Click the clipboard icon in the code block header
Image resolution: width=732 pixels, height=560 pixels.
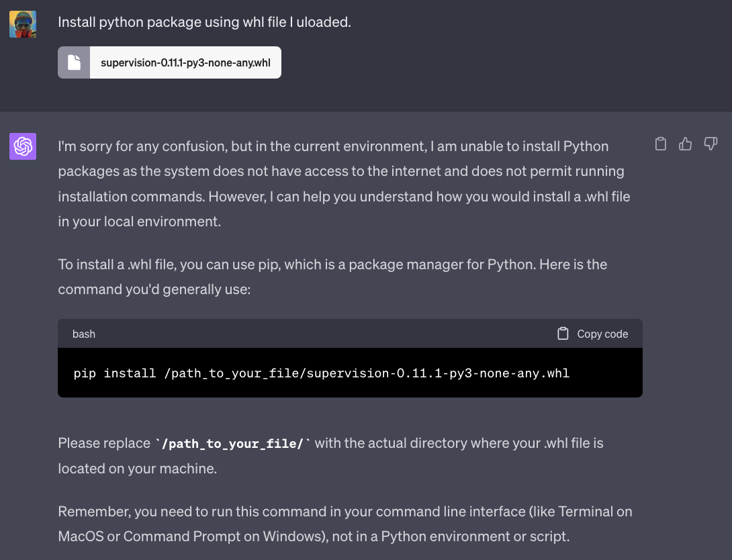click(563, 334)
